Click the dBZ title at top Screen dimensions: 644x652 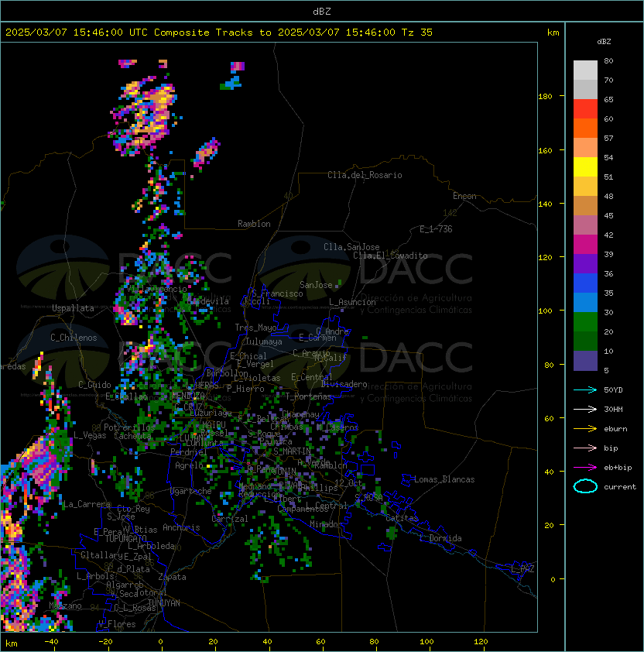(x=322, y=12)
